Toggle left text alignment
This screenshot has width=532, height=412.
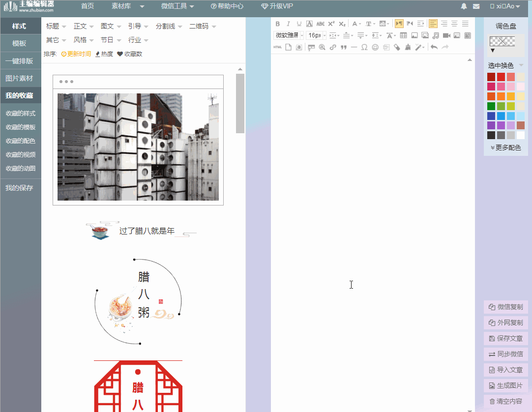click(433, 24)
